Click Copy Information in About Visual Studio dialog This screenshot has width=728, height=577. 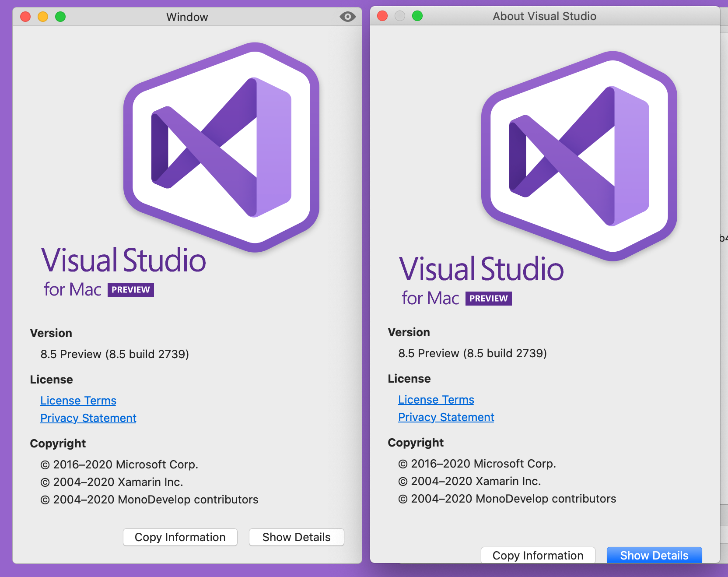tap(538, 555)
